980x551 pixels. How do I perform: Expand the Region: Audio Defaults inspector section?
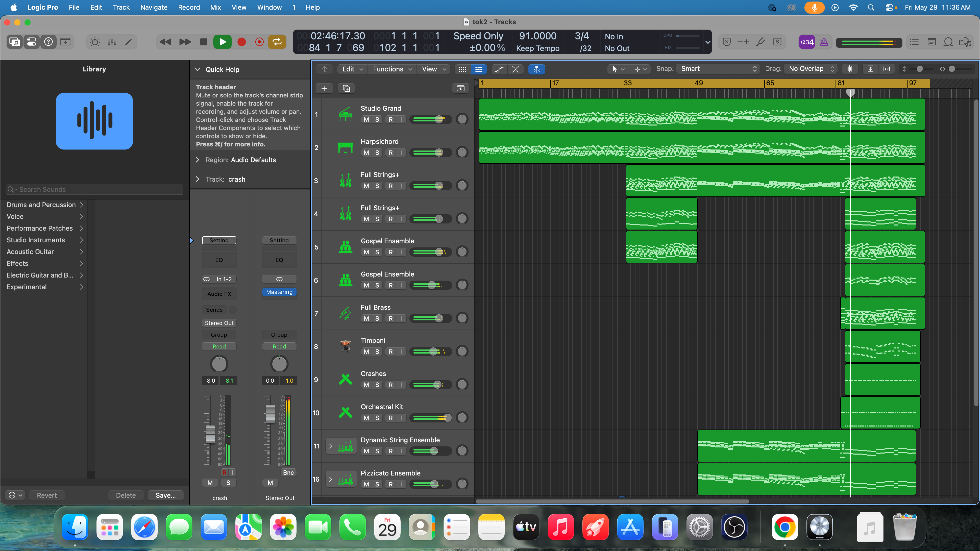tap(198, 160)
